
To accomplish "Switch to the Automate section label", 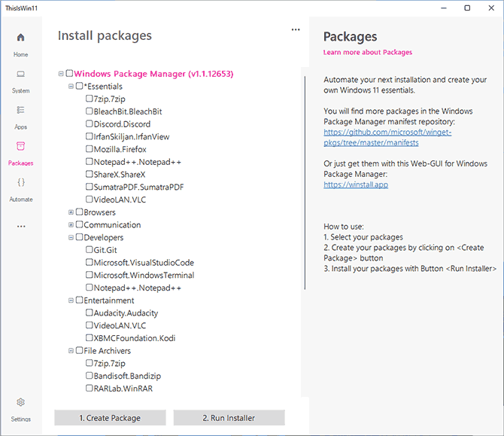I will 21,200.
